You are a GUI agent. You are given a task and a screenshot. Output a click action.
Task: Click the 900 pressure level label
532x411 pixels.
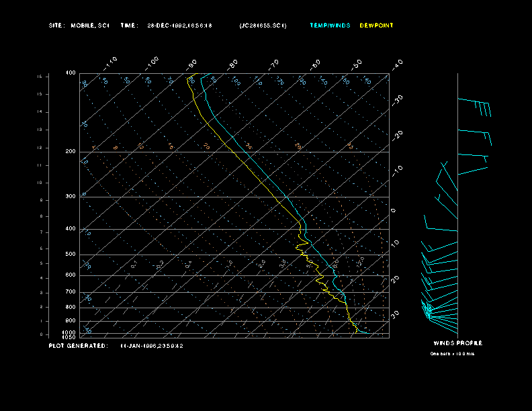[71, 321]
